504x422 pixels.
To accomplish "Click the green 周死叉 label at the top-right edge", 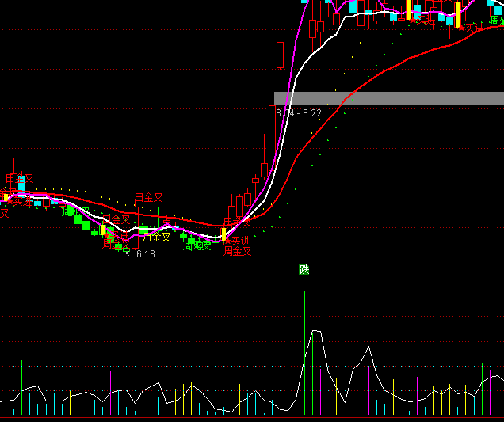I will click(x=496, y=20).
